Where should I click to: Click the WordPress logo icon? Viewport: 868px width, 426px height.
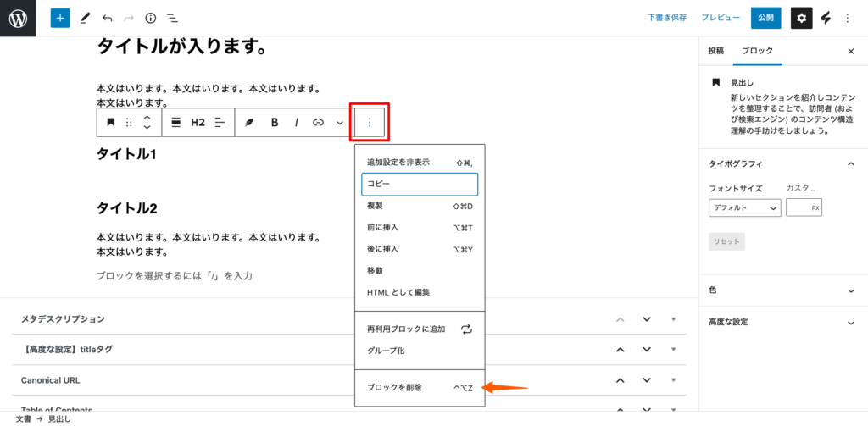tap(18, 18)
